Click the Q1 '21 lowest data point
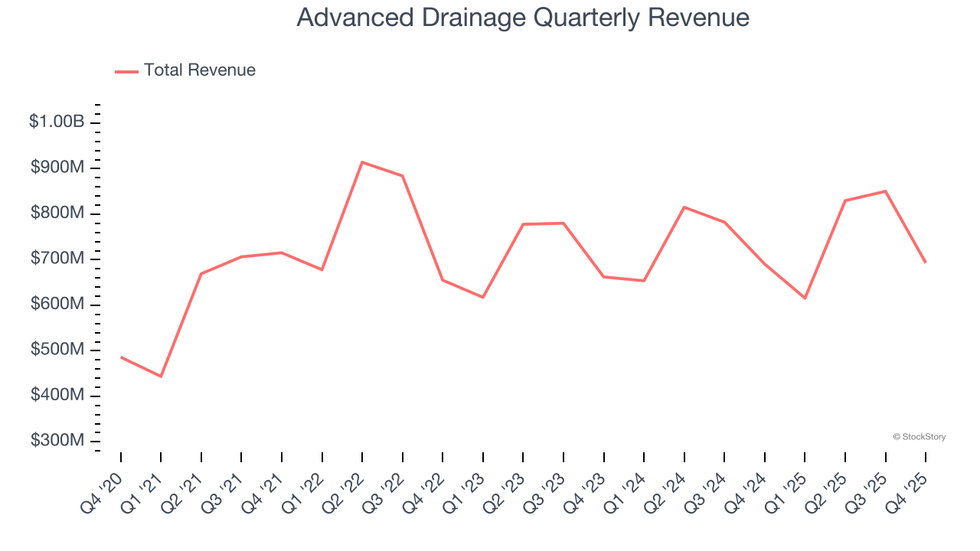The image size is (980, 551). [x=162, y=376]
